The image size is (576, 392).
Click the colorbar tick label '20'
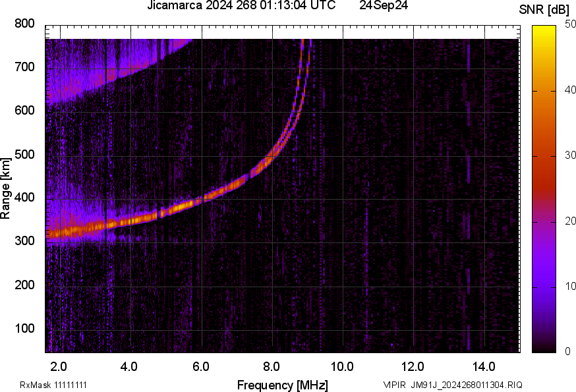(x=570, y=221)
